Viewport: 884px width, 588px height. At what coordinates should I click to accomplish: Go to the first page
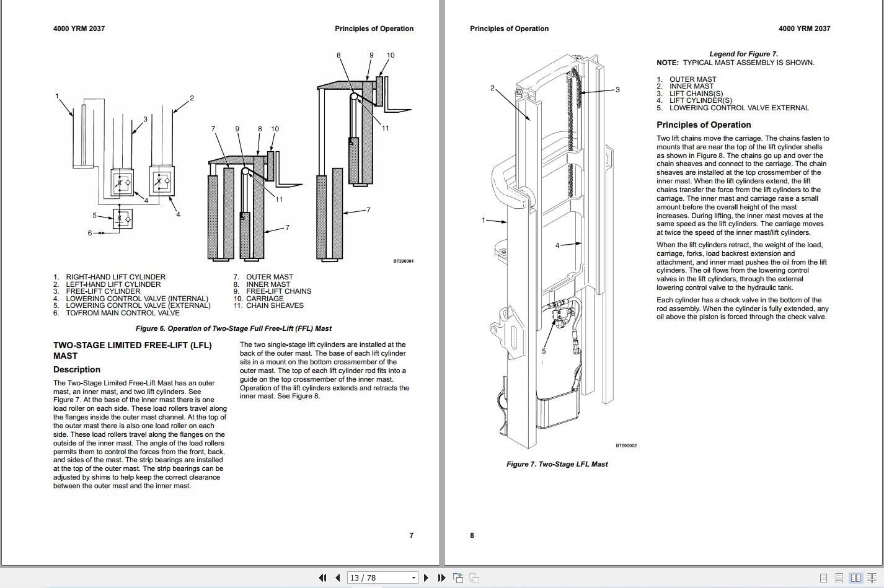click(322, 577)
